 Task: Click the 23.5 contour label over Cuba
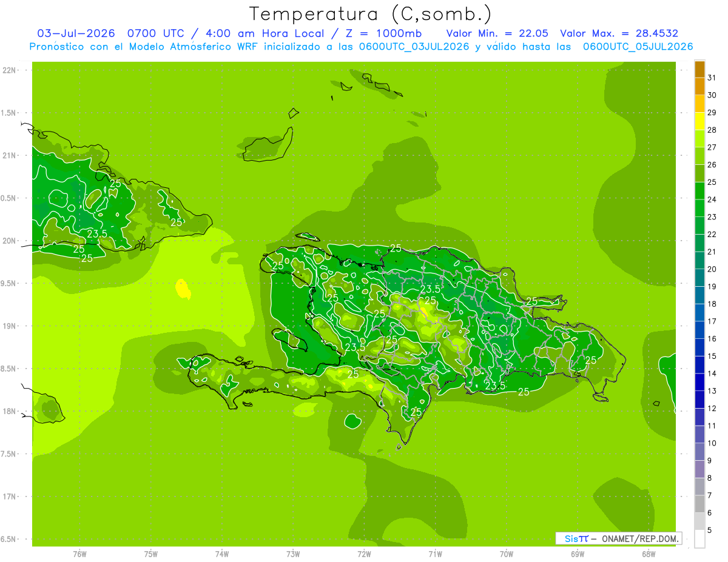[x=97, y=234]
